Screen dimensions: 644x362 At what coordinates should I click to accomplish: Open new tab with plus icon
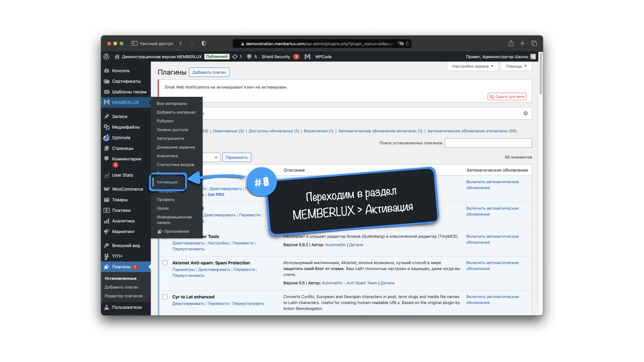[522, 44]
